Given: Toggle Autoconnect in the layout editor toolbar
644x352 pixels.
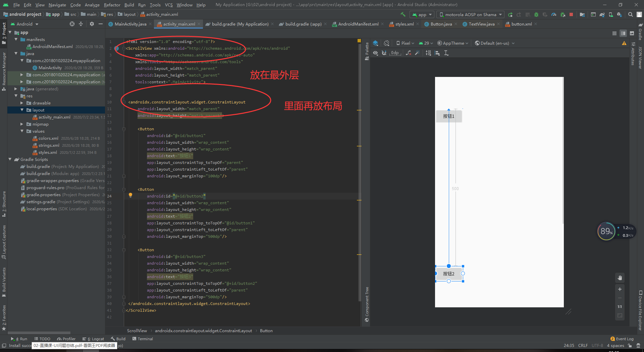Looking at the screenshot, I should coord(384,53).
